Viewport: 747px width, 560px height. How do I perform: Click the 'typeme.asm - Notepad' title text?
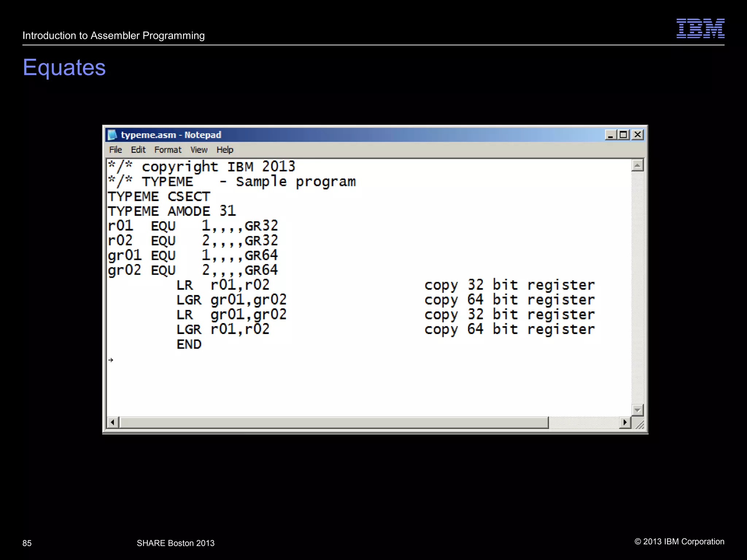[171, 135]
